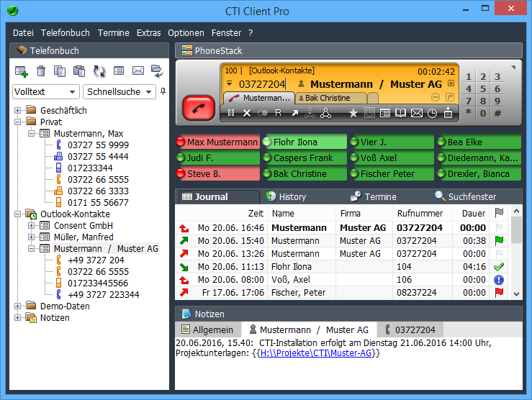Open the conference call icon in call toolbar
This screenshot has height=400, width=532.
[x=325, y=113]
